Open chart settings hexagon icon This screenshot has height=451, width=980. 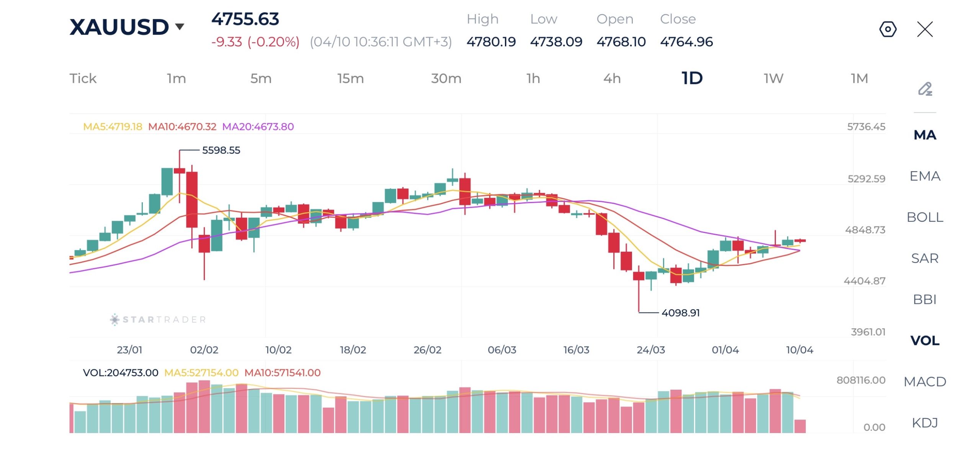pos(887,30)
